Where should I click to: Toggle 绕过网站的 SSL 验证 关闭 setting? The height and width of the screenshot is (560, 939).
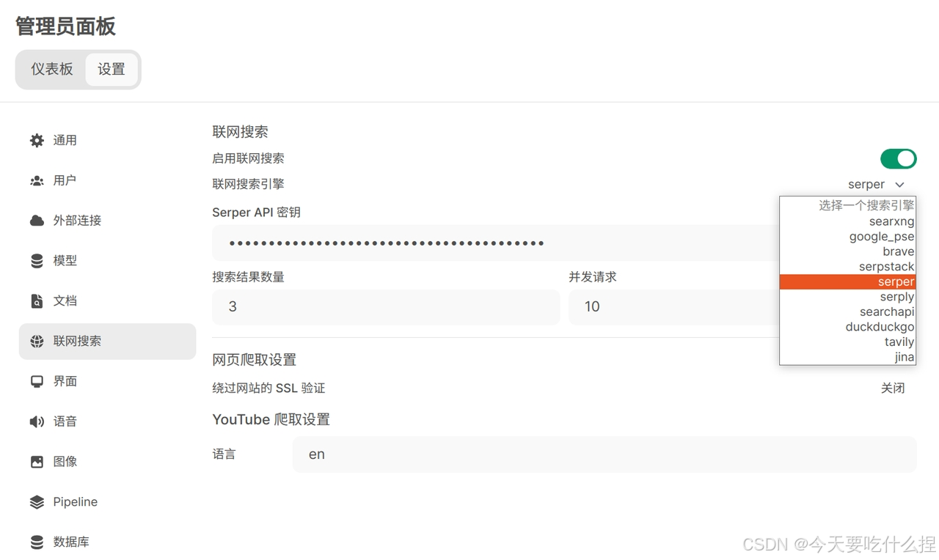[x=893, y=388]
